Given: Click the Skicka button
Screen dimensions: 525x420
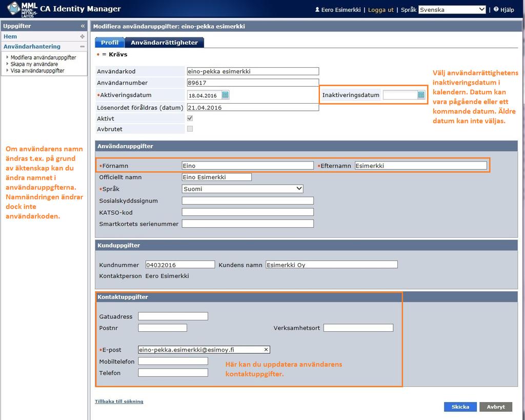Looking at the screenshot, I should click(460, 407).
